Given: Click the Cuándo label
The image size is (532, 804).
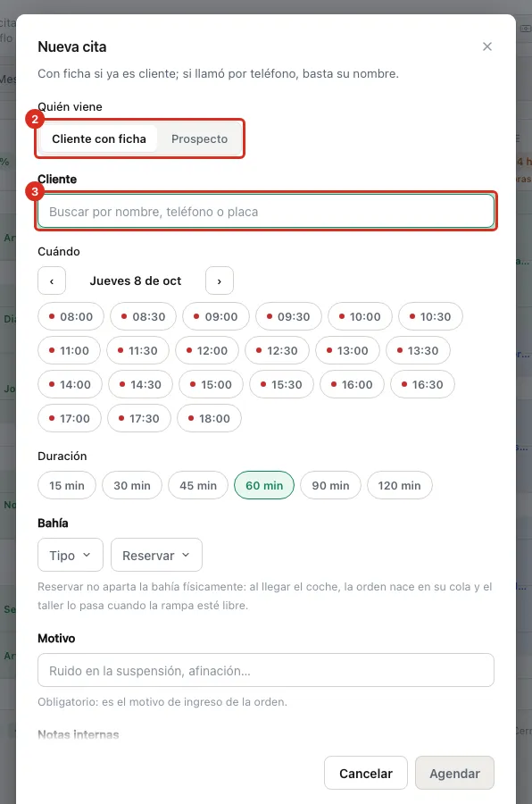Looking at the screenshot, I should pos(58,251).
